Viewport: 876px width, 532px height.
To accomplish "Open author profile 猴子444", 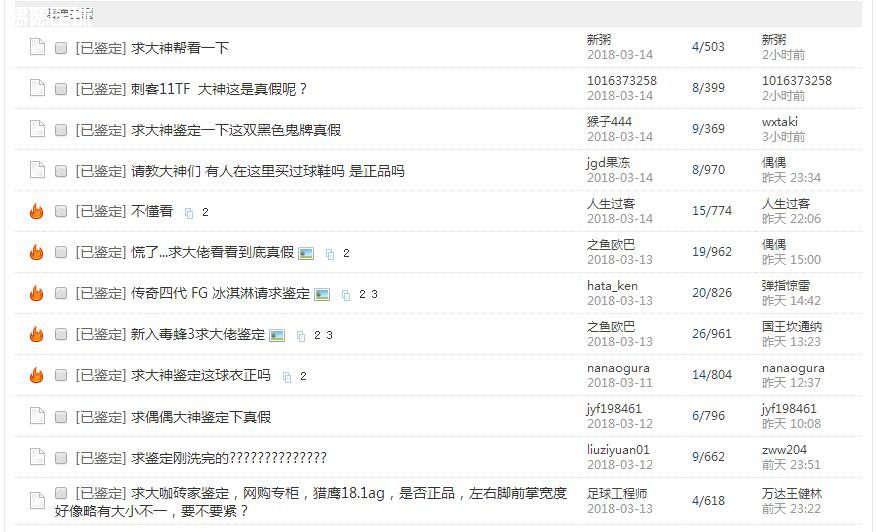I will coord(609,121).
